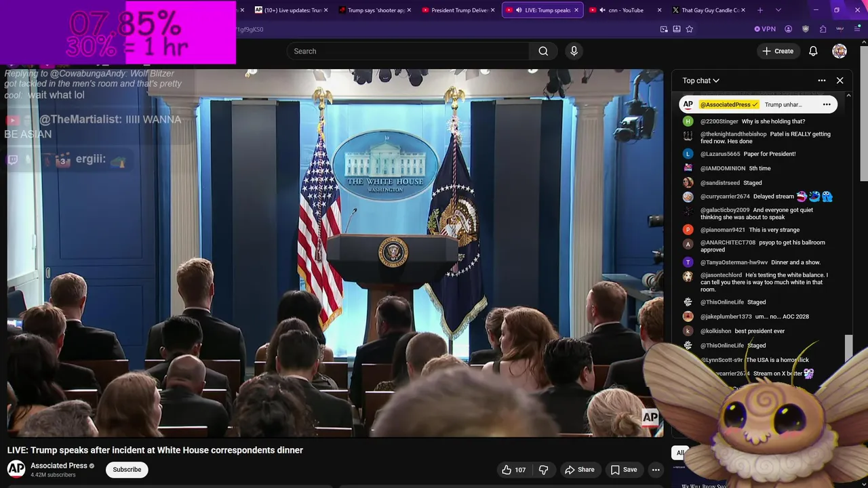Image resolution: width=868 pixels, height=488 pixels.
Task: Click the live video player
Action: (x=335, y=252)
